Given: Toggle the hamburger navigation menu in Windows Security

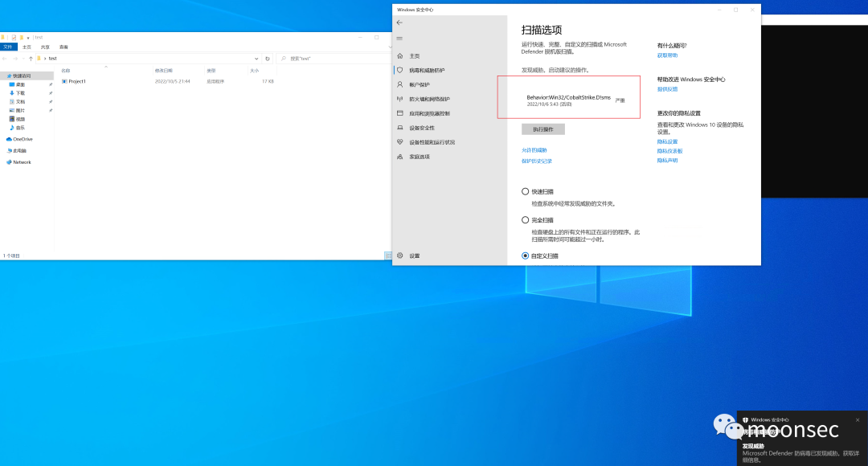Looking at the screenshot, I should tap(399, 39).
